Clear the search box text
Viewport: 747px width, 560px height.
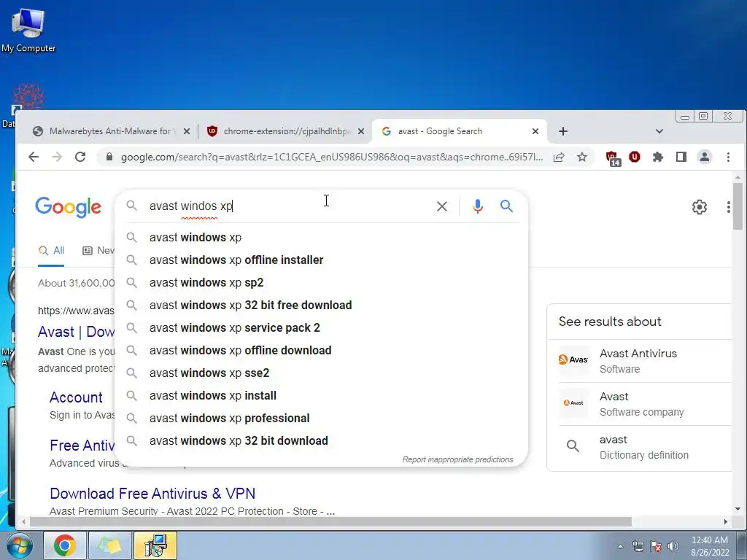(442, 206)
